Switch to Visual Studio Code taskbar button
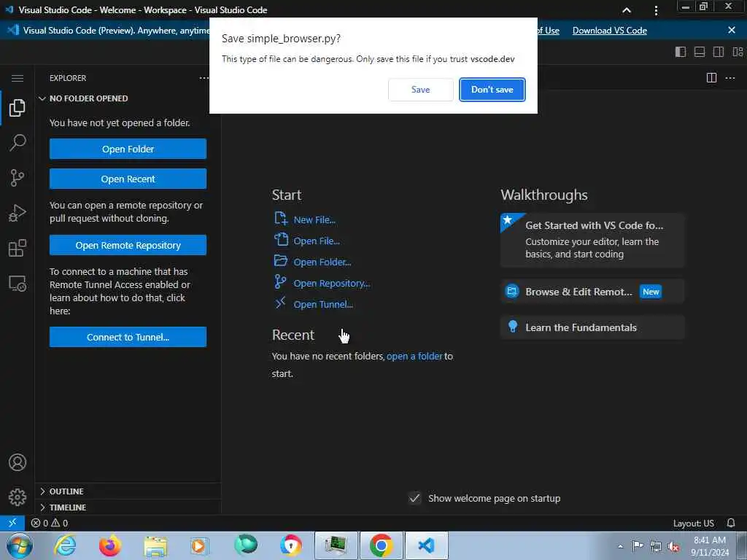 point(426,545)
